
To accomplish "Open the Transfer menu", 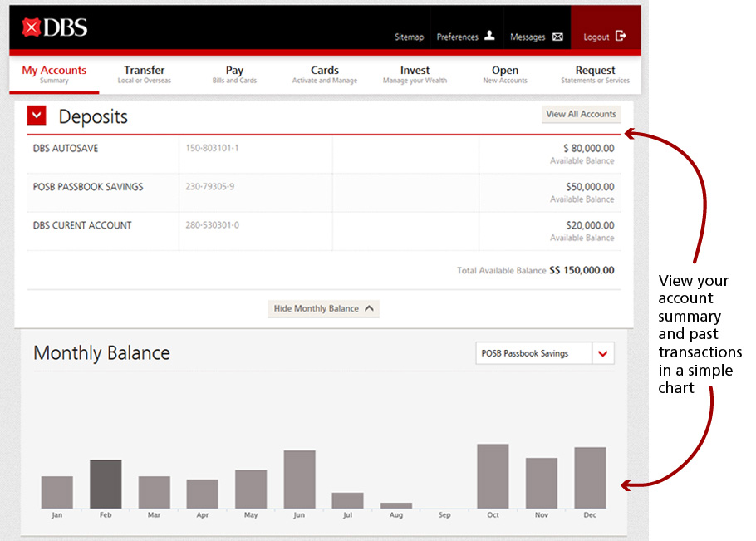I will [x=145, y=75].
